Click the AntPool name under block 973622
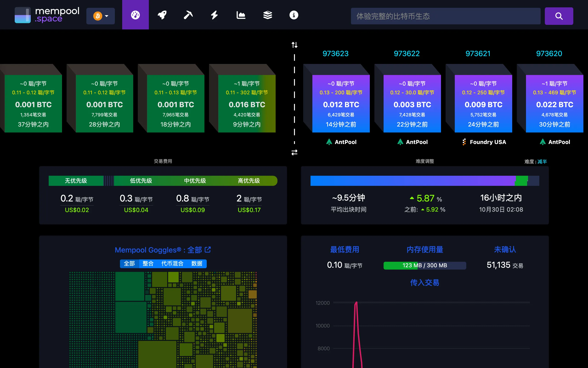The height and width of the screenshot is (368, 588). coord(417,142)
